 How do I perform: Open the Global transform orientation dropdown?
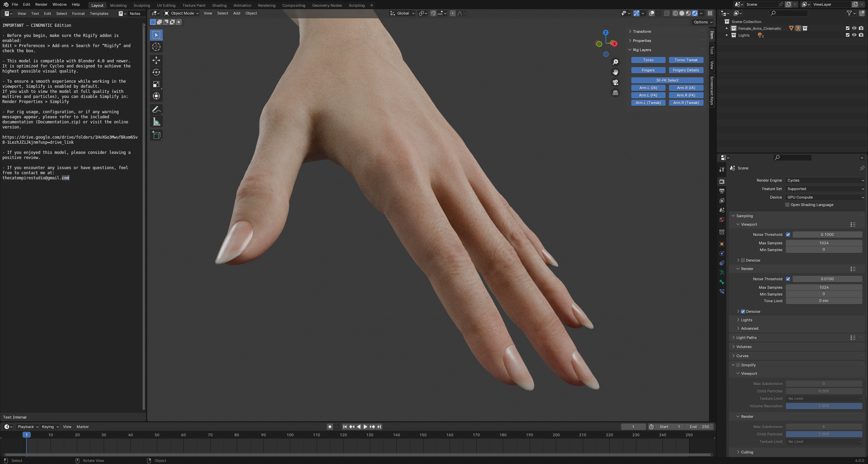(x=402, y=13)
